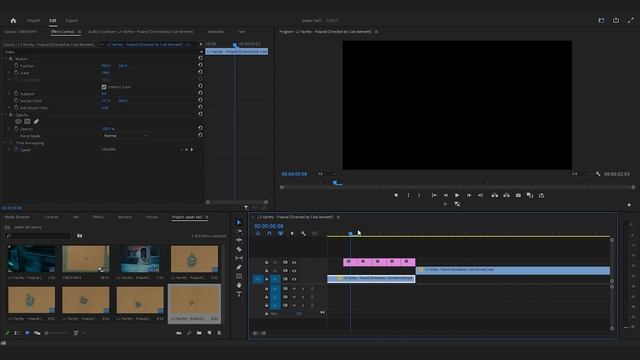Go to the Home screen icon
This screenshot has width=640, height=360.
[x=13, y=20]
